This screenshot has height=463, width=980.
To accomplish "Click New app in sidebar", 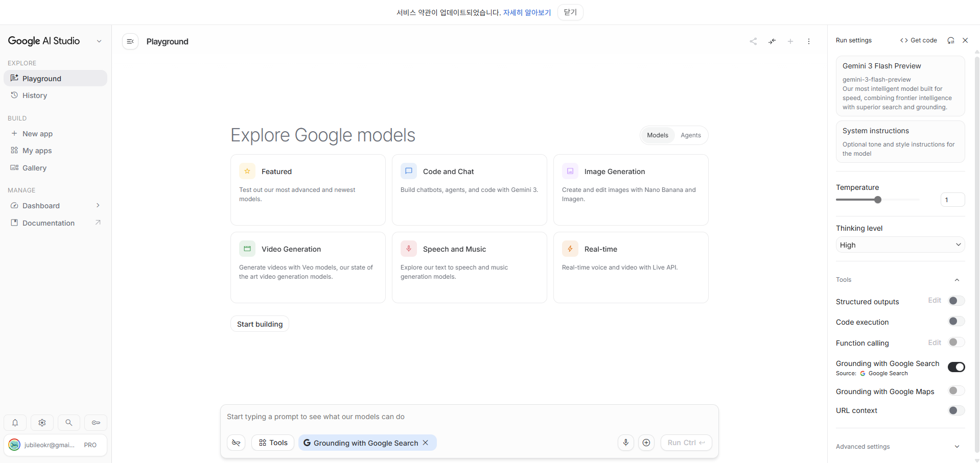I will pyautogui.click(x=56, y=134).
